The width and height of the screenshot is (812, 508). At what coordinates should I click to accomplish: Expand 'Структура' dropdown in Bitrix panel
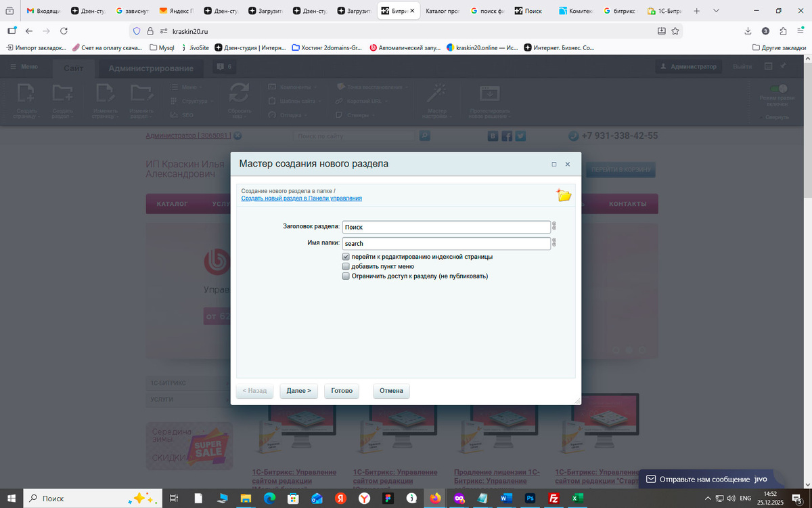click(191, 101)
